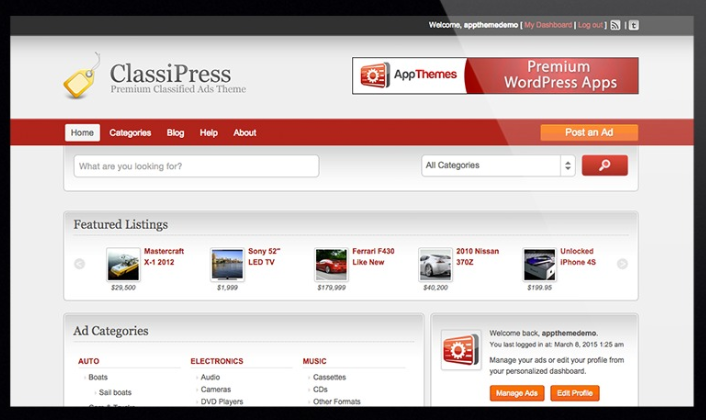
Task: Click the Post an Ad button
Action: point(589,132)
